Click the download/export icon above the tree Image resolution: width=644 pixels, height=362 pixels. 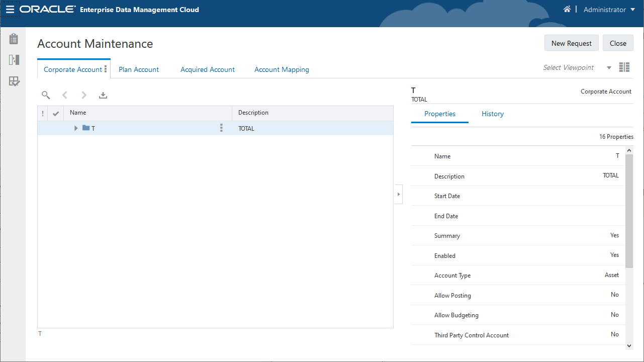(103, 95)
